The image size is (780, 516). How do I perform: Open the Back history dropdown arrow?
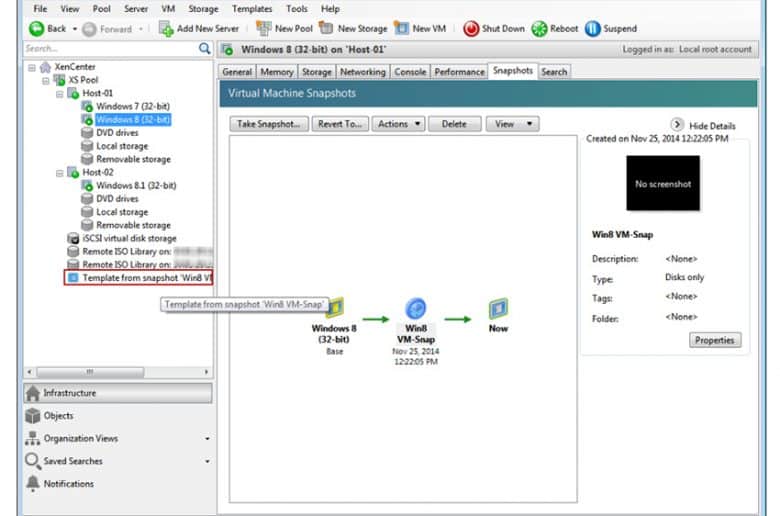[75, 29]
